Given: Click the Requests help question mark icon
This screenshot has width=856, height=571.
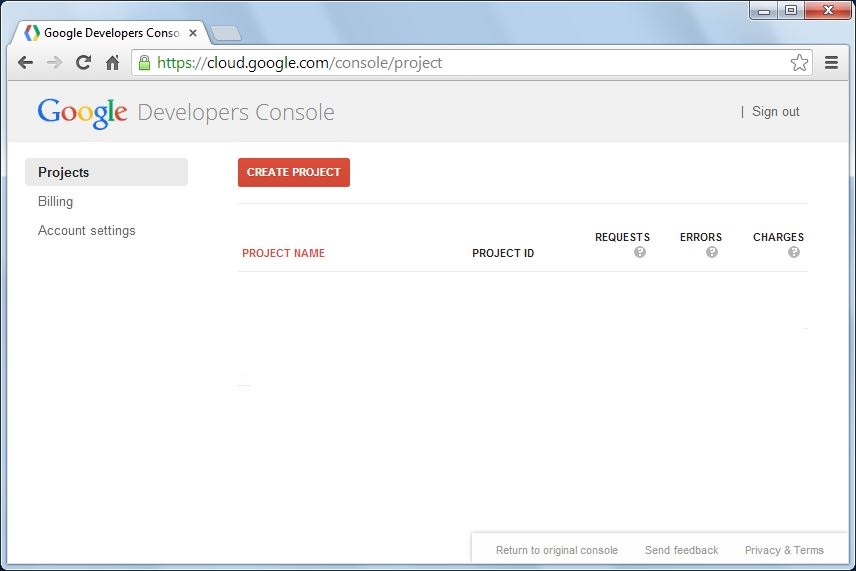Looking at the screenshot, I should click(640, 252).
